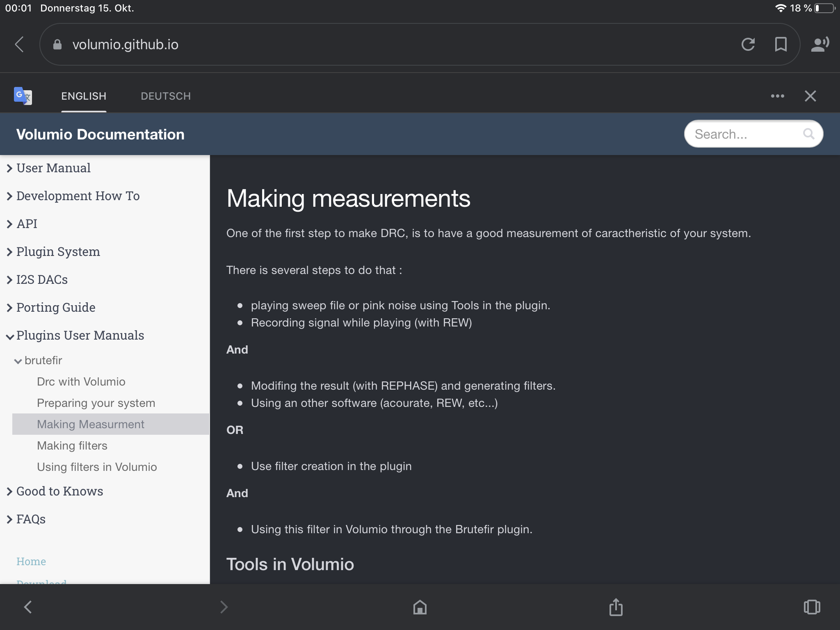Tap the share icon in bottom bar
This screenshot has height=630, width=840.
click(x=616, y=607)
